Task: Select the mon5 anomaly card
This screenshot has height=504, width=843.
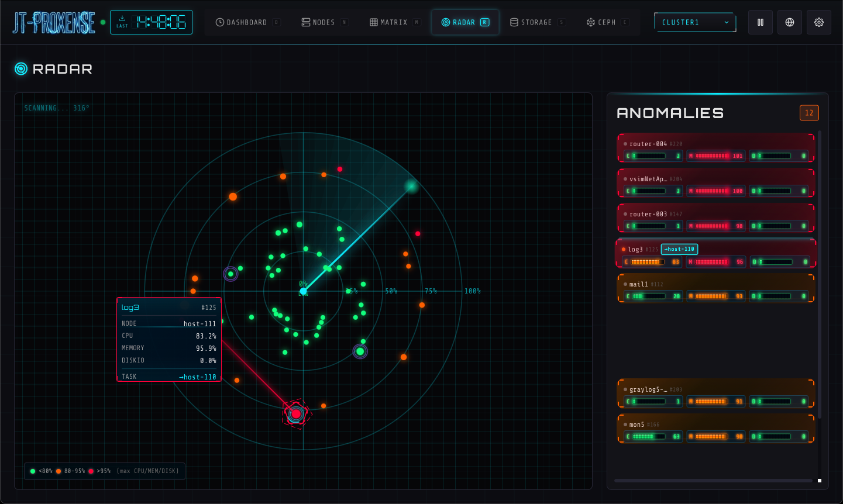Action: pos(715,429)
